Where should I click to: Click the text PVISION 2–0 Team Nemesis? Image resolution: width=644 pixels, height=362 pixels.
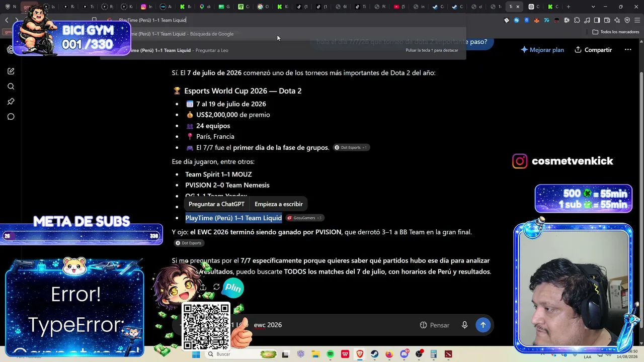point(227,185)
